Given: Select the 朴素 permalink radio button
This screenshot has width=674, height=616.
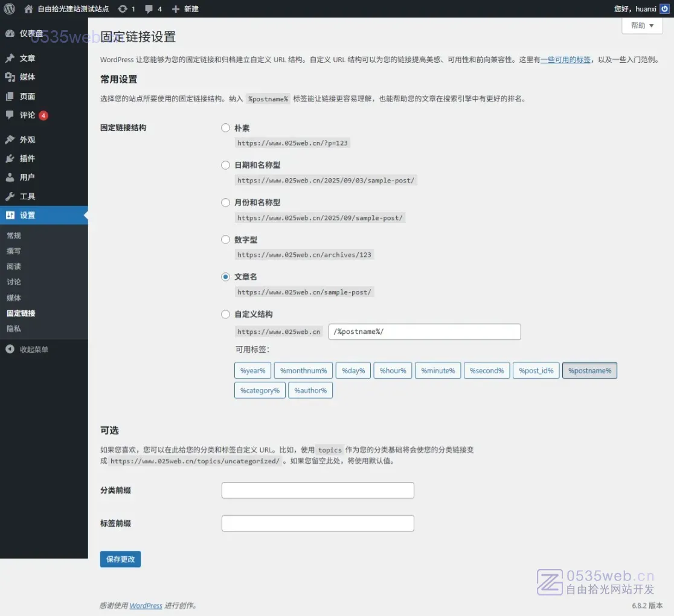Looking at the screenshot, I should 225,128.
